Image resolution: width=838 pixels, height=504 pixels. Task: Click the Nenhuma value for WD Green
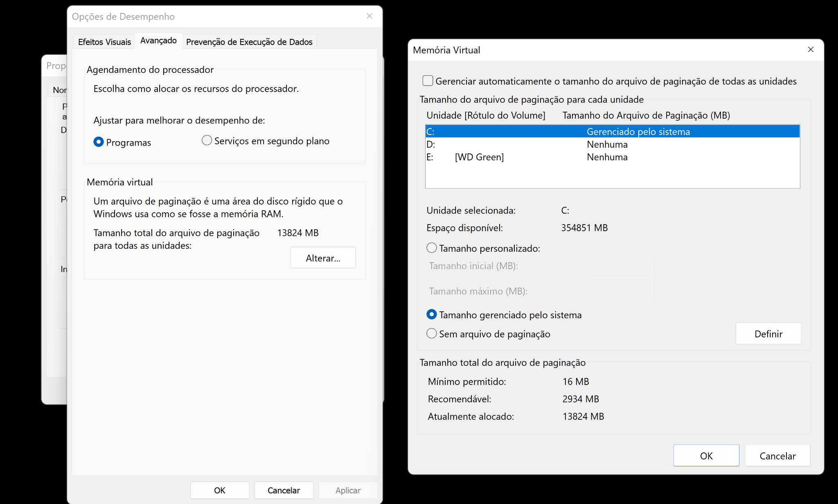pos(607,157)
